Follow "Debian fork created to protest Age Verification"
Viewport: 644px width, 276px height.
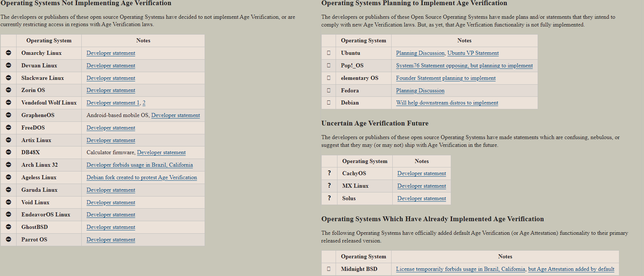[142, 177]
